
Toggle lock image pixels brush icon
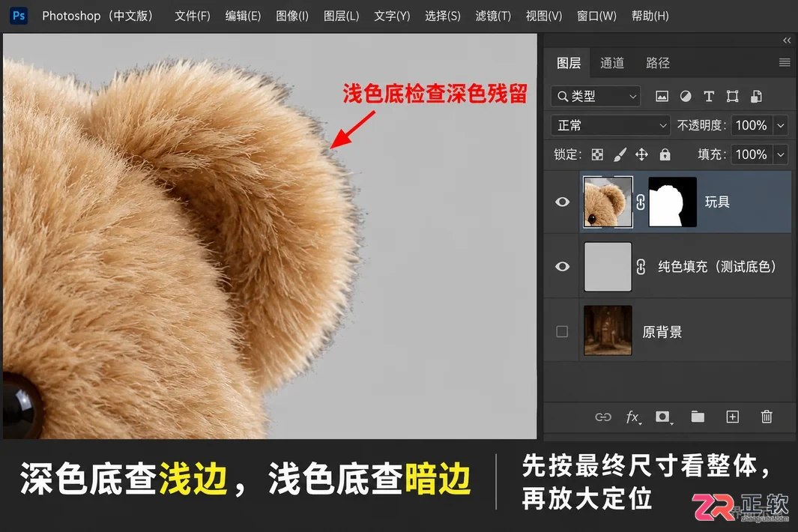pos(620,155)
